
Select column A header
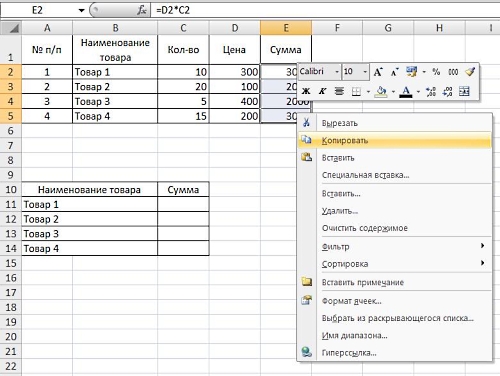point(47,28)
